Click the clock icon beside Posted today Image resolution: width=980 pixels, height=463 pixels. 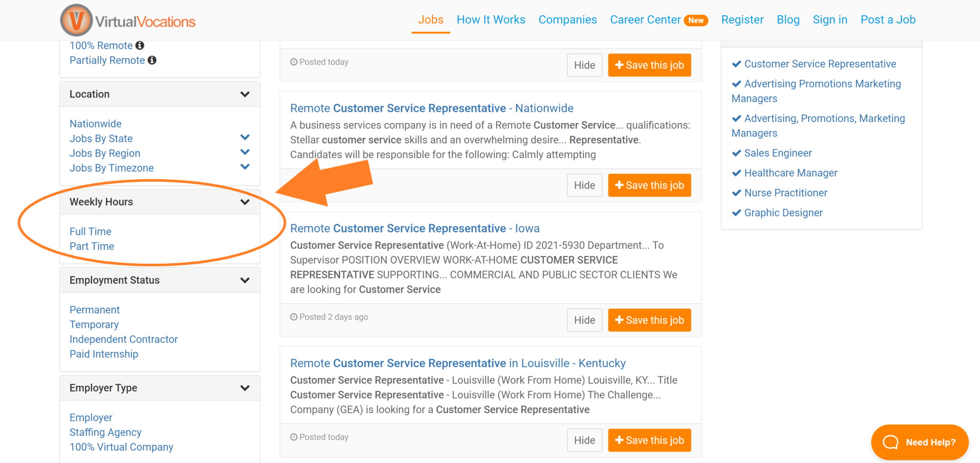(293, 62)
